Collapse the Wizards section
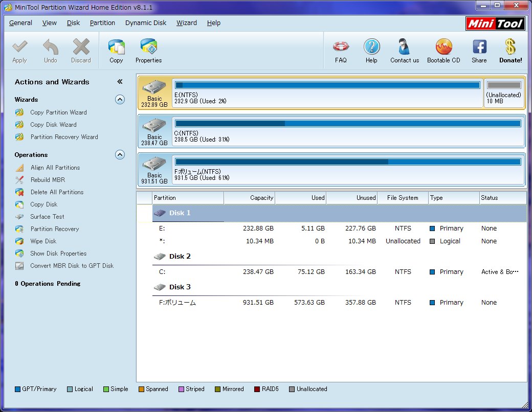This screenshot has height=412, width=532. tap(120, 100)
